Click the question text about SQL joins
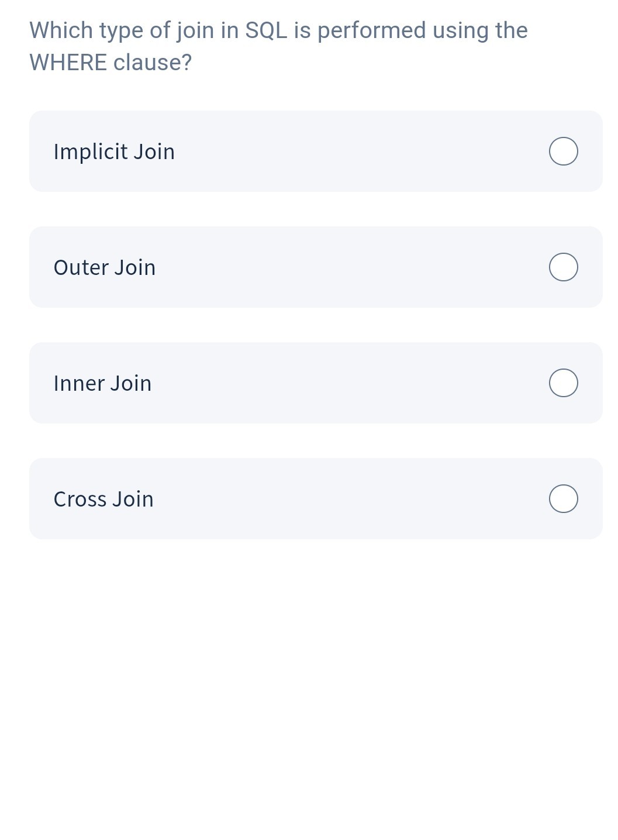The width and height of the screenshot is (618, 840). tap(278, 31)
